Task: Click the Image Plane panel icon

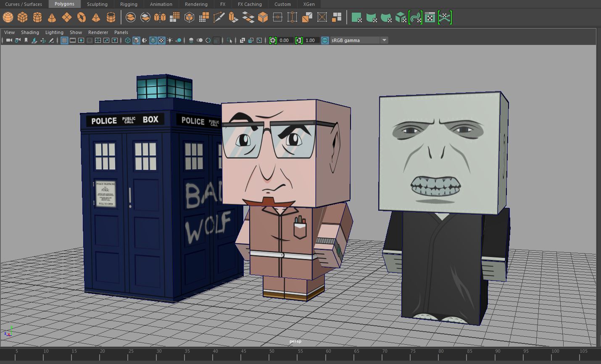Action: 34,40
